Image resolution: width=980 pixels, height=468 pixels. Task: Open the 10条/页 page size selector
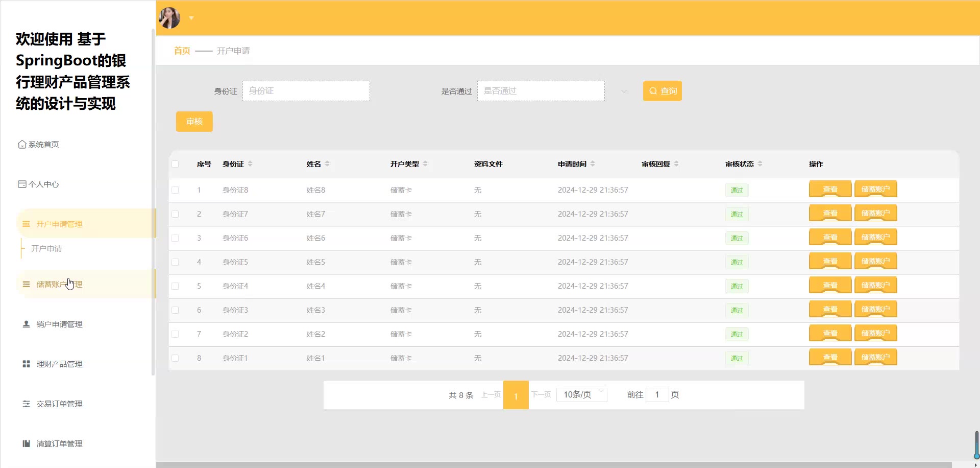pos(581,394)
